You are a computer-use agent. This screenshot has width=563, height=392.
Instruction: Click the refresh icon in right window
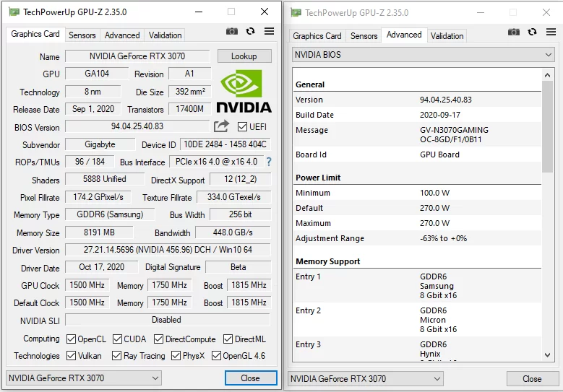click(x=533, y=32)
